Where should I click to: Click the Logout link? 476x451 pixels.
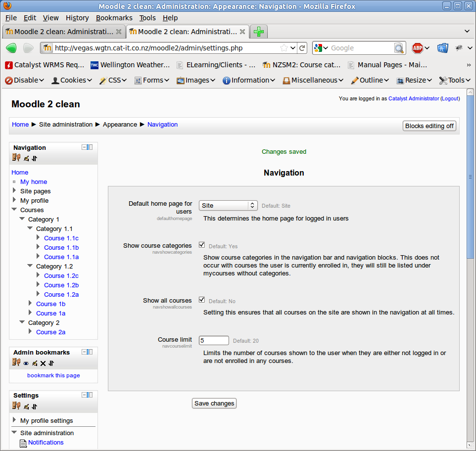451,98
